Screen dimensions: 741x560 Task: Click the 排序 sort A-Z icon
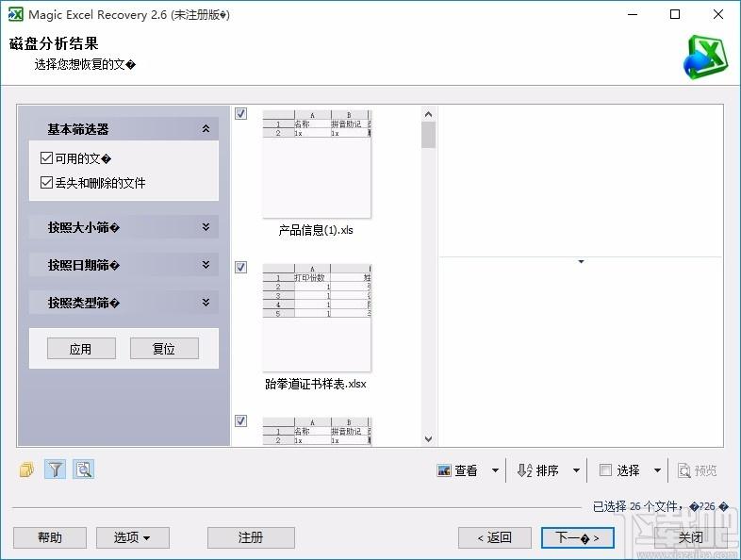pos(524,470)
